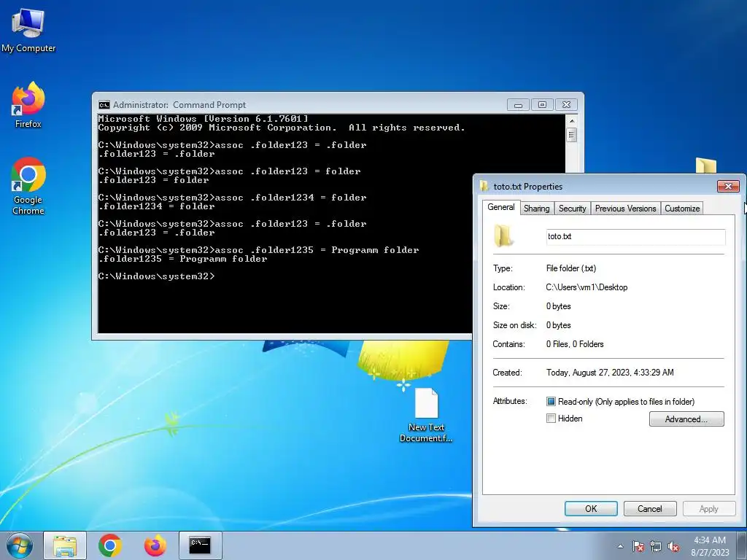Image resolution: width=747 pixels, height=560 pixels.
Task: Click Command Prompt scrollbar up arrow
Action: 572,121
